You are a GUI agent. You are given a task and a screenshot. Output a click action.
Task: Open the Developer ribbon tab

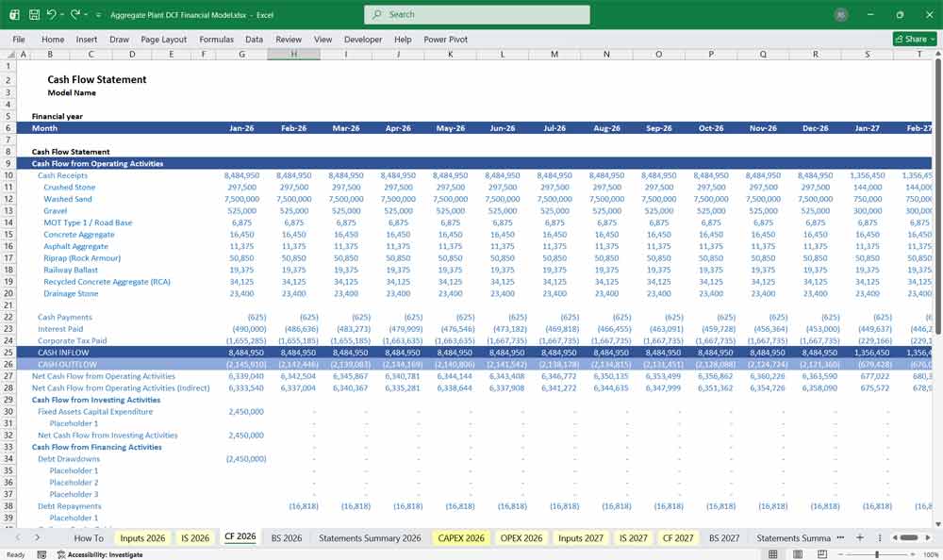tap(363, 39)
